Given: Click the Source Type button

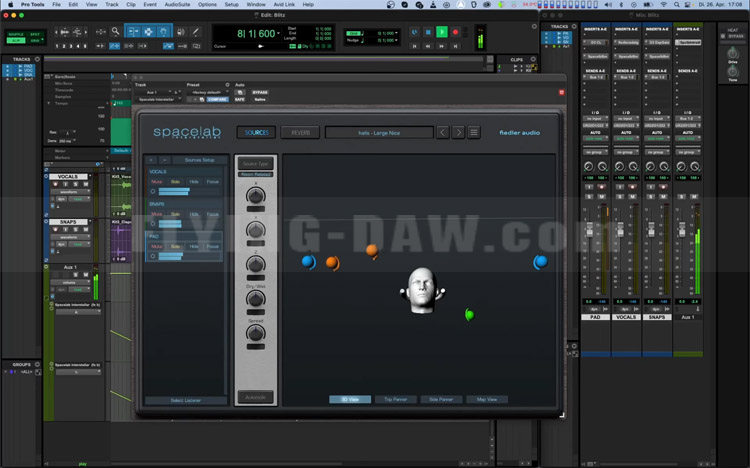Looking at the screenshot, I should (256, 164).
